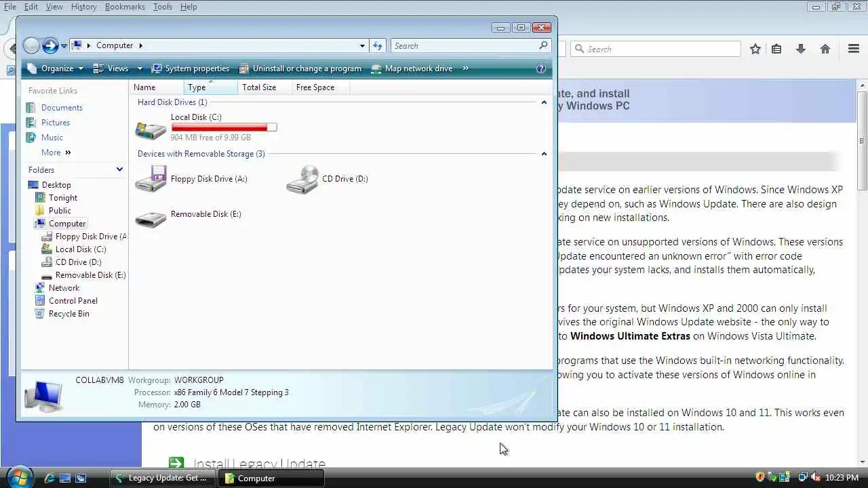Click the security shield tray icon
The width and height of the screenshot is (868, 488).
[760, 478]
